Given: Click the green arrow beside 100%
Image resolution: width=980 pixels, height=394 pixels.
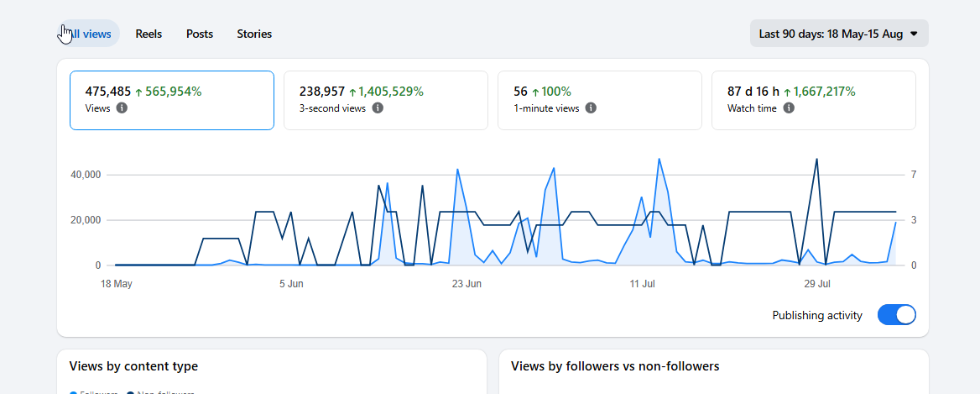Looking at the screenshot, I should click(x=535, y=92).
